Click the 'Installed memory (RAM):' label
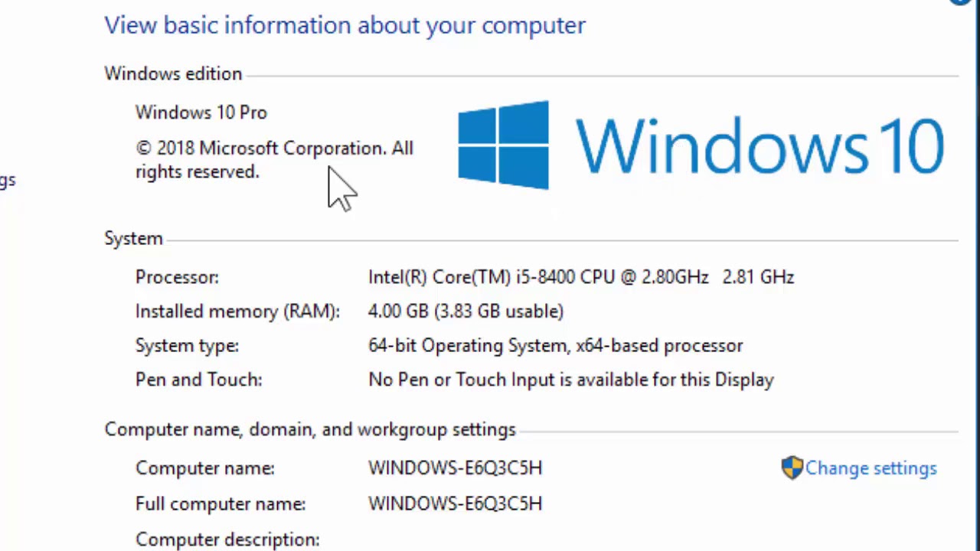 [x=237, y=311]
